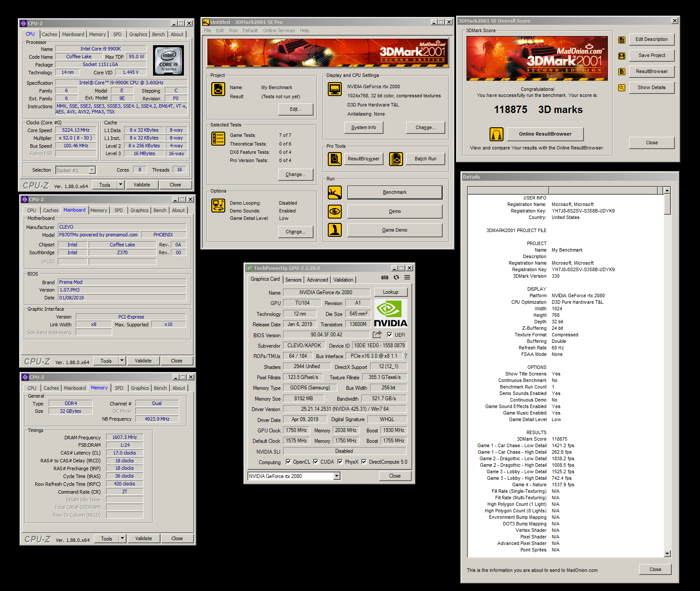This screenshot has height=591, width=700.
Task: Click the Lookup button in GPU-Z
Action: (x=390, y=292)
